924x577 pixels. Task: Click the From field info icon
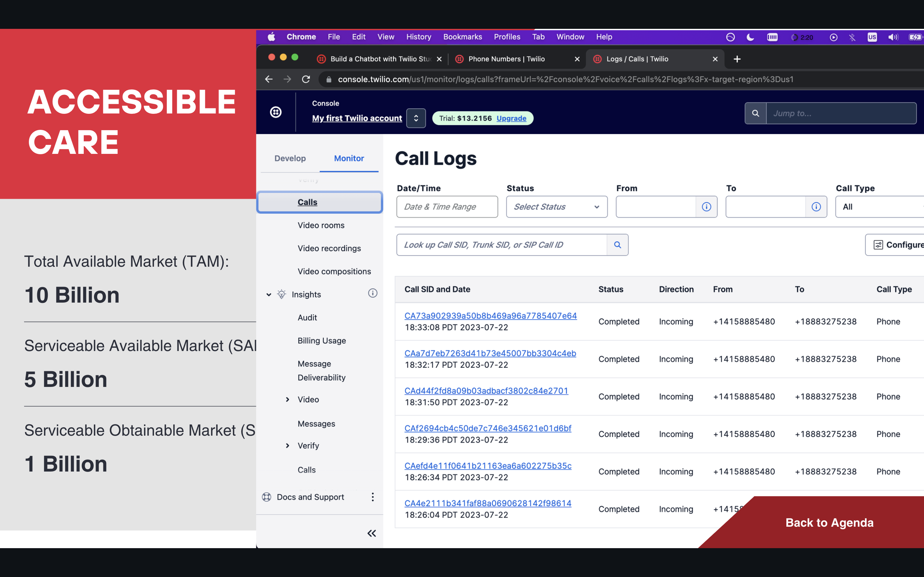click(706, 207)
